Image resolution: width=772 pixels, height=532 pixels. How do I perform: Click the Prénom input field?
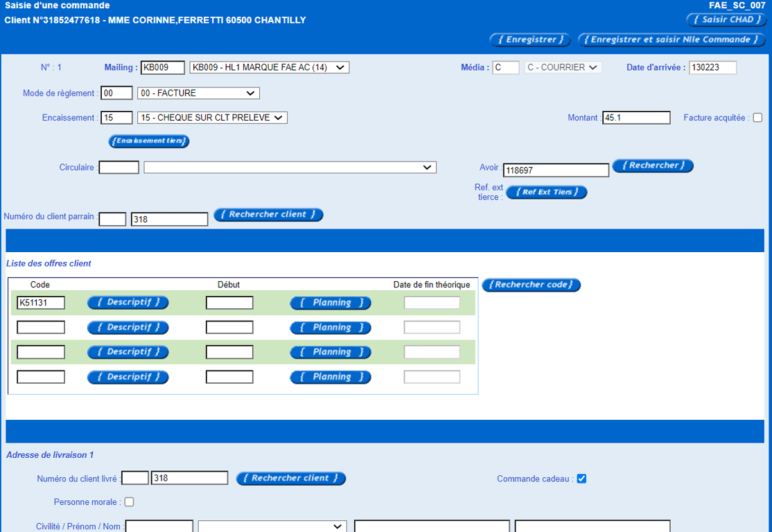click(432, 526)
